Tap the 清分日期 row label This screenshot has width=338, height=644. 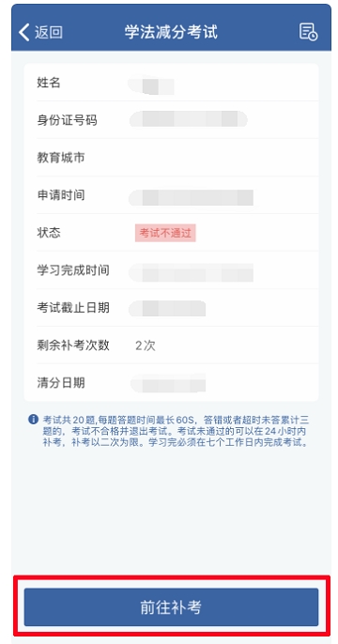[x=61, y=383]
